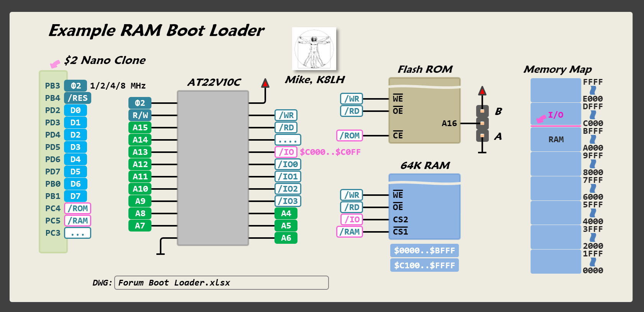
Task: Select jumper pin B next to Flash ROM
Action: coord(482,111)
